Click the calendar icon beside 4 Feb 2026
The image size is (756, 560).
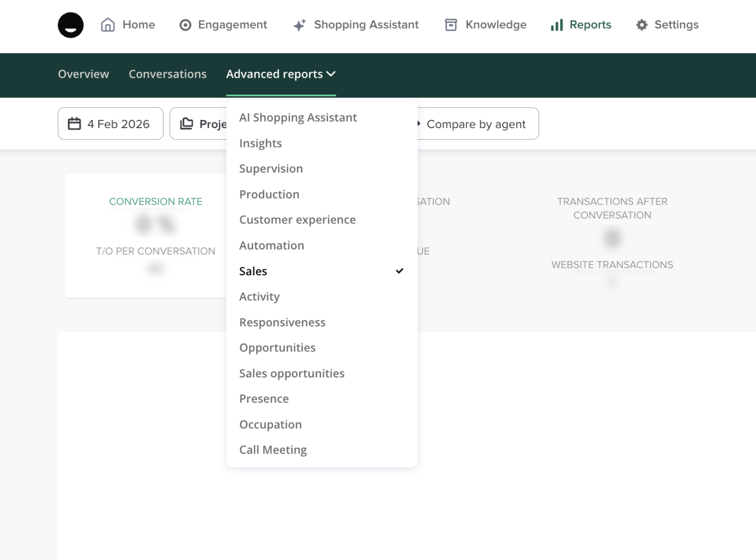pos(74,124)
